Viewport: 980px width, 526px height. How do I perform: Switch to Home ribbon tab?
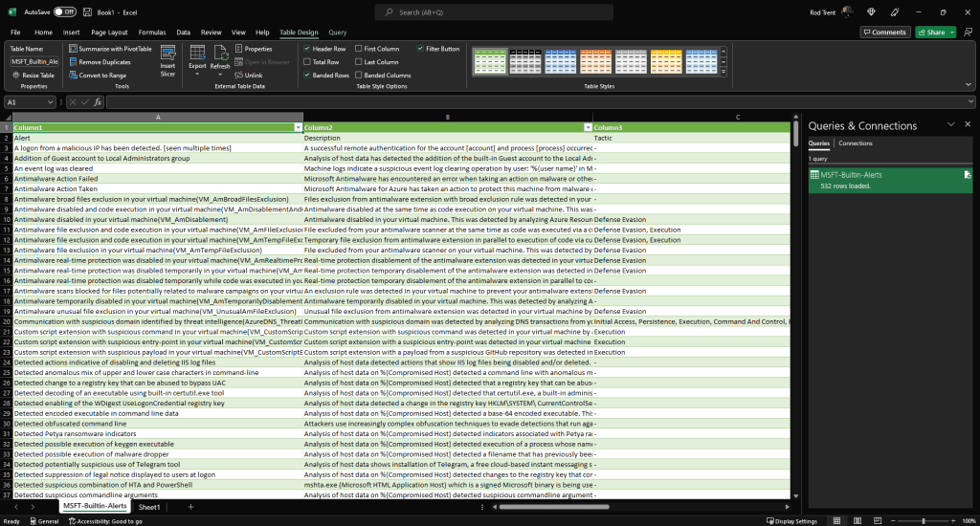coord(44,33)
